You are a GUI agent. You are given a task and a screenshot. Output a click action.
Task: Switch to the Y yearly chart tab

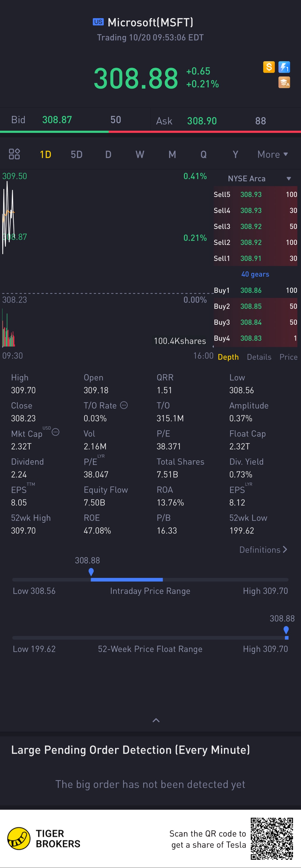coord(235,154)
